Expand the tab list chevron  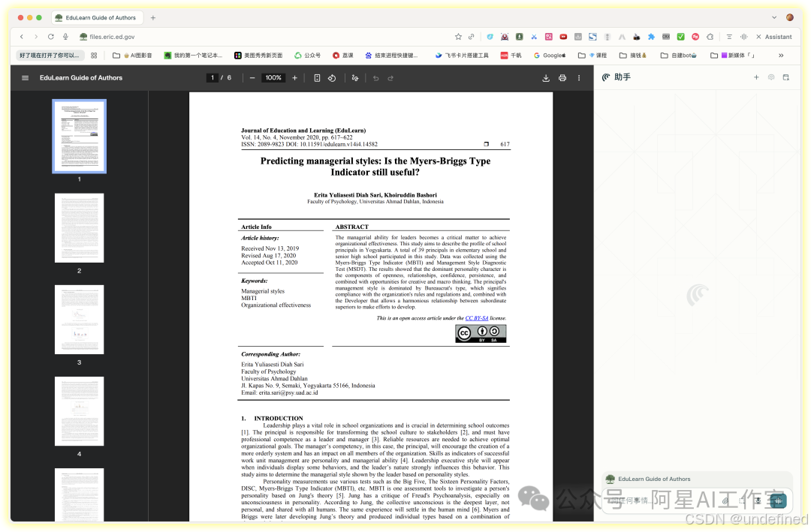pyautogui.click(x=773, y=17)
